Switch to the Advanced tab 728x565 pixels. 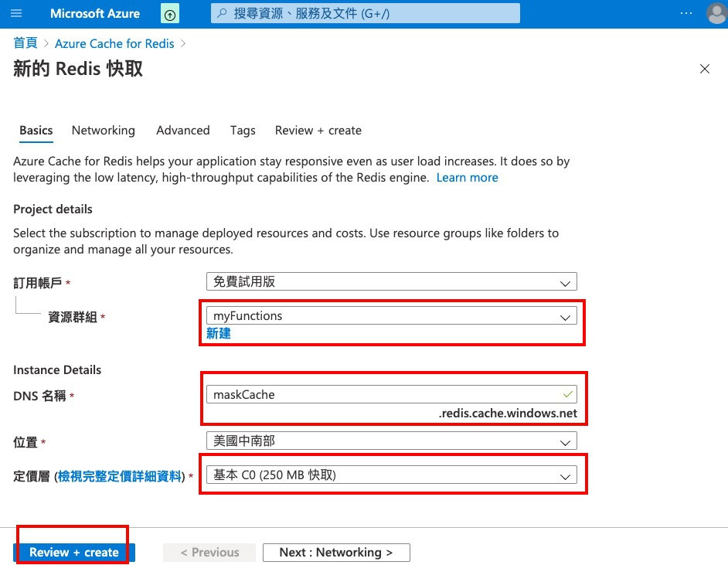[183, 131]
